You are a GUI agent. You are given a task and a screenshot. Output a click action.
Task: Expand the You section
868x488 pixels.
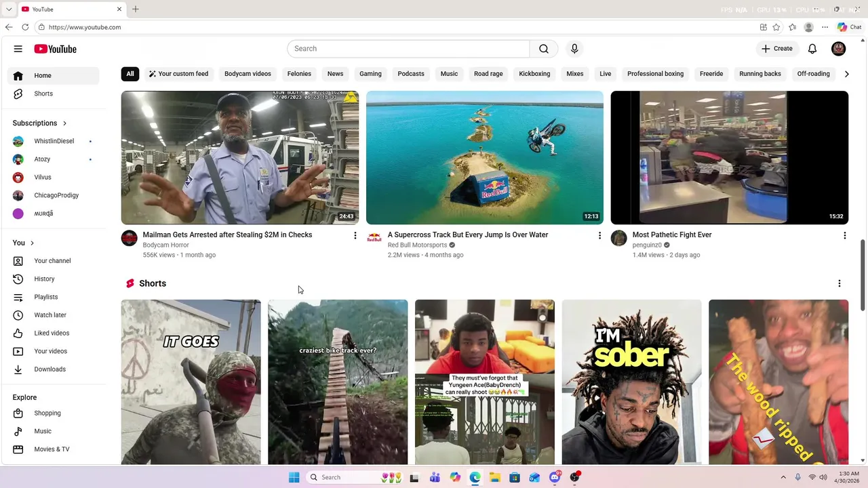pos(23,243)
